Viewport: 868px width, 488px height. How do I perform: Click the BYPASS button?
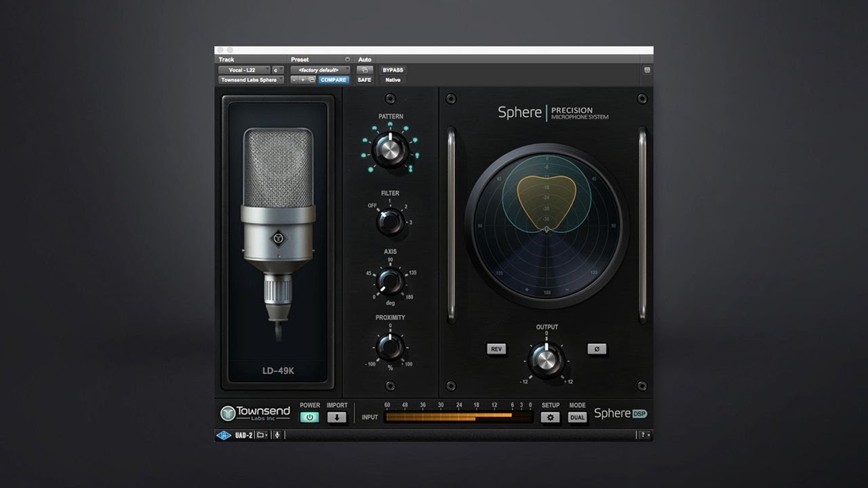[393, 70]
